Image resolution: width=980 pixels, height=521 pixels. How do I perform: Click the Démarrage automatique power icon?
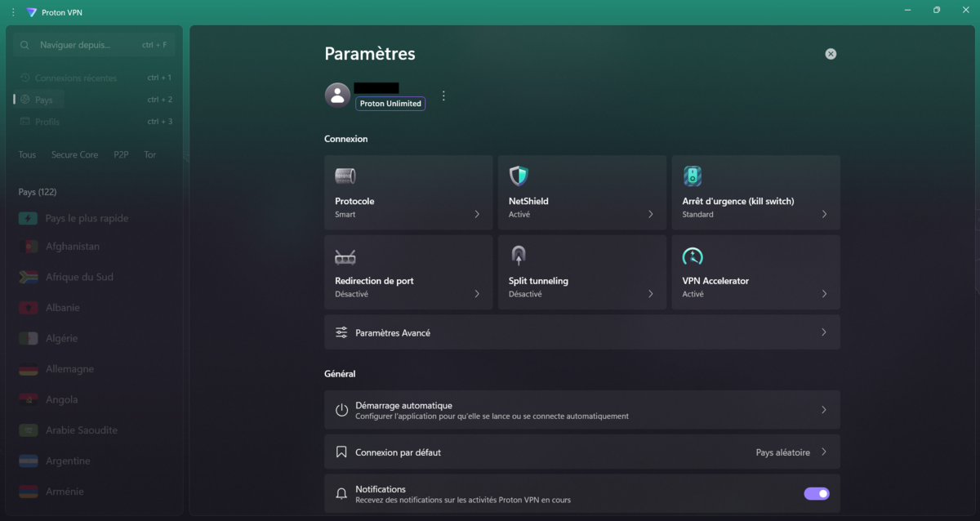[341, 410]
